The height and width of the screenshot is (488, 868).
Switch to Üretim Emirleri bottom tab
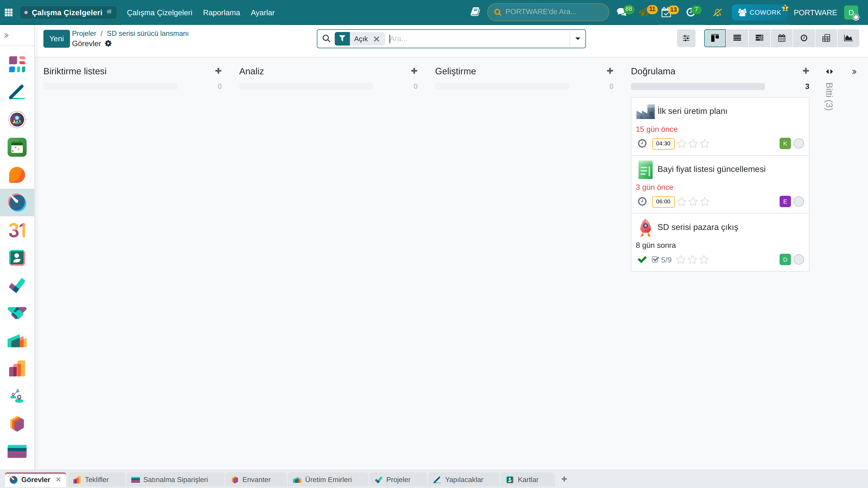328,480
